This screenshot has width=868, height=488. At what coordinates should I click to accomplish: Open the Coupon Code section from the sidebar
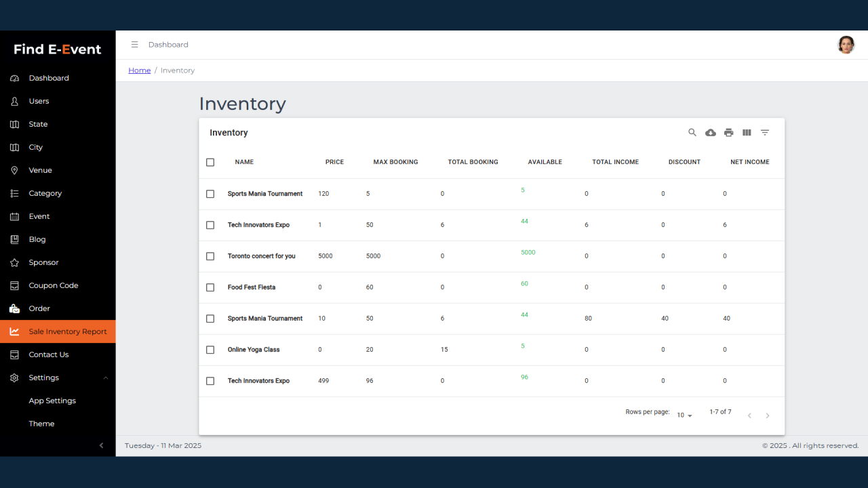54,285
